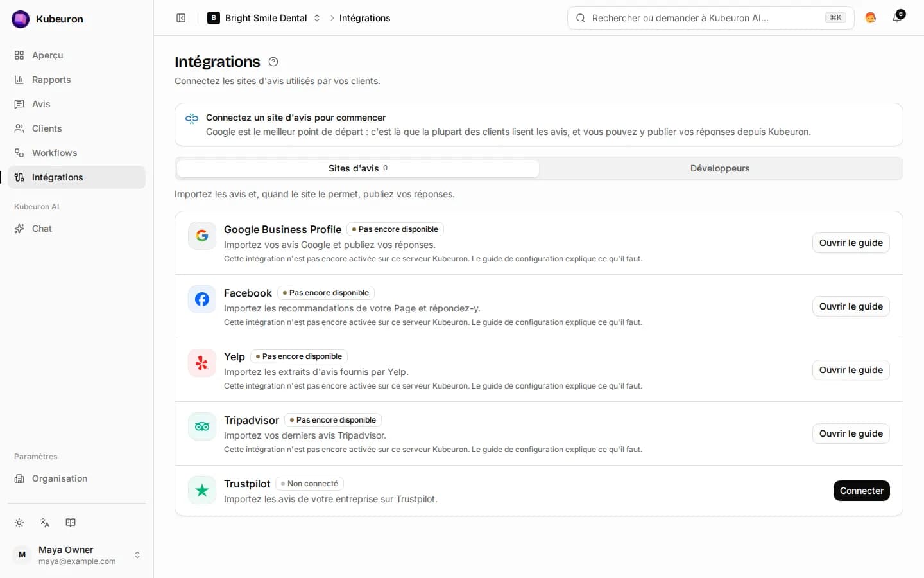Open Workflows page
The height and width of the screenshot is (578, 924).
[x=76, y=153]
